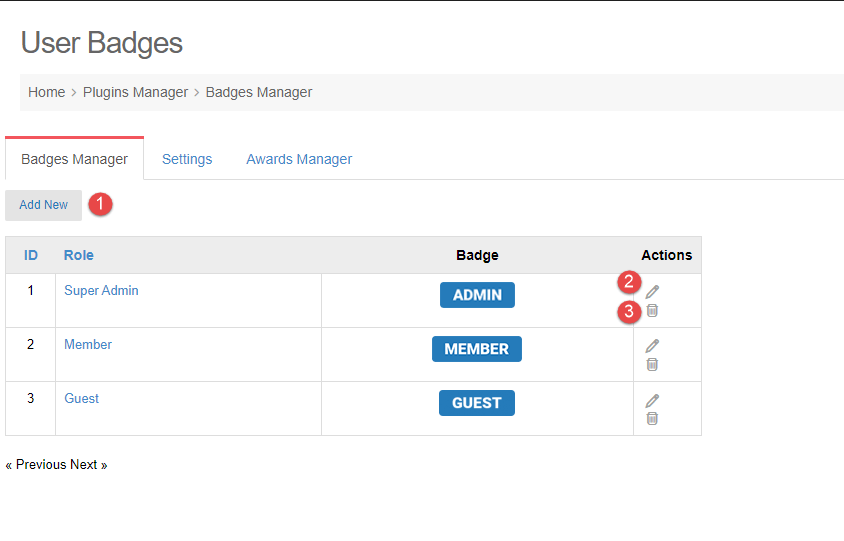Open Plugins Manager breadcrumb link
The height and width of the screenshot is (541, 844).
coord(135,92)
